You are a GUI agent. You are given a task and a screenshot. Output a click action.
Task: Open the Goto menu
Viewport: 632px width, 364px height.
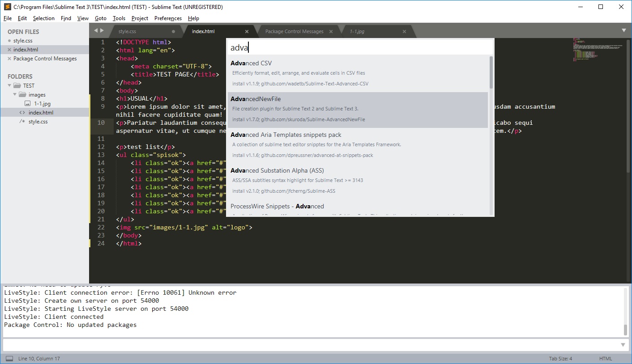click(101, 18)
